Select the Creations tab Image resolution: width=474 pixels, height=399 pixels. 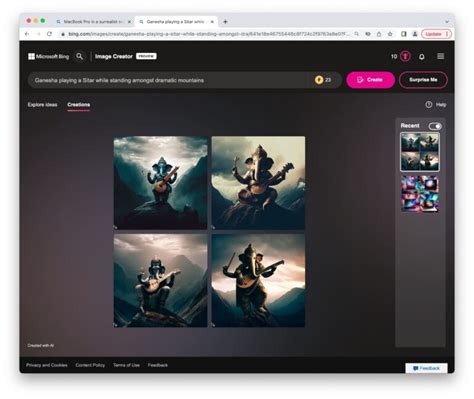(79, 105)
